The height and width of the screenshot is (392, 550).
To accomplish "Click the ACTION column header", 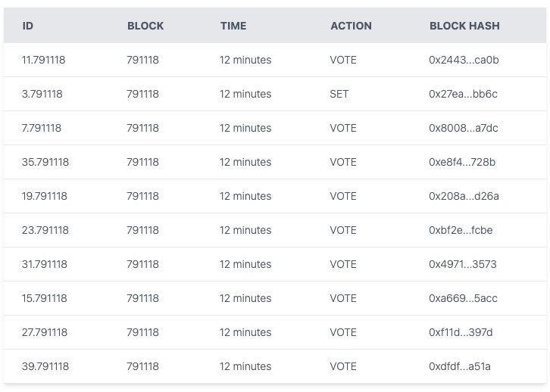I will (351, 26).
